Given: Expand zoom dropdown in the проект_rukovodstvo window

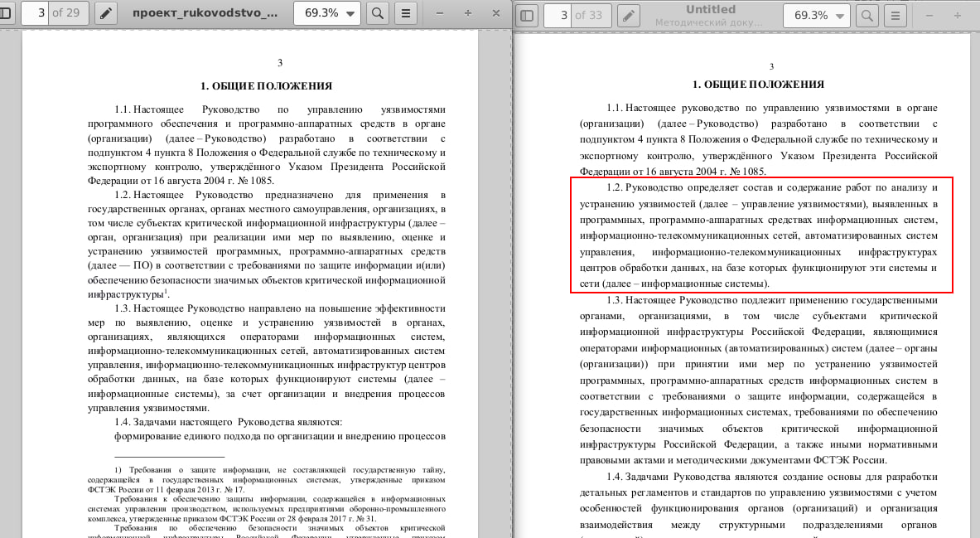Looking at the screenshot, I should 351,14.
